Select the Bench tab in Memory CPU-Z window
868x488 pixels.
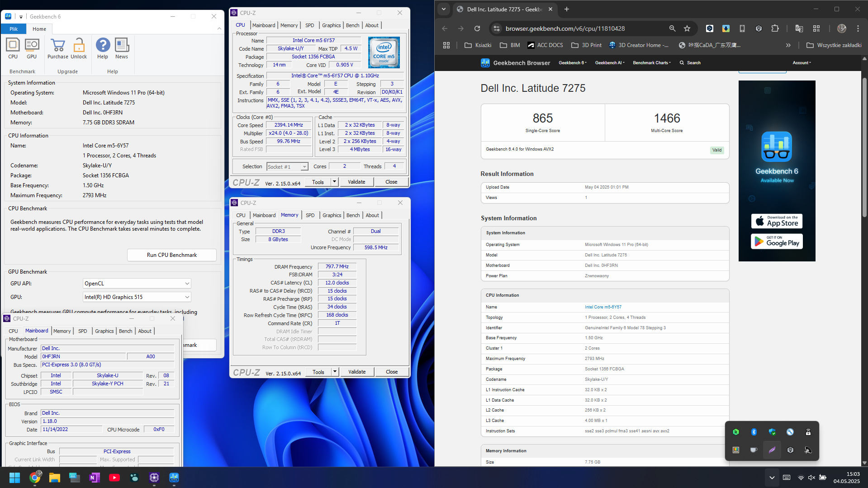point(353,215)
